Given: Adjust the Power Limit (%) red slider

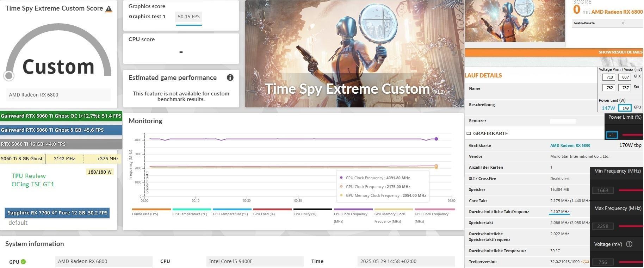Looking at the screenshot, I should tap(632, 135).
